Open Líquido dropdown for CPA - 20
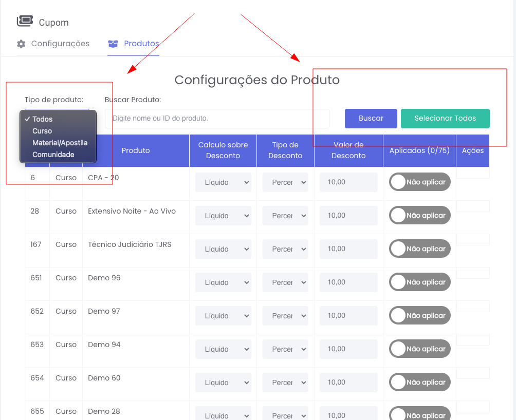516x420 pixels. tap(223, 182)
